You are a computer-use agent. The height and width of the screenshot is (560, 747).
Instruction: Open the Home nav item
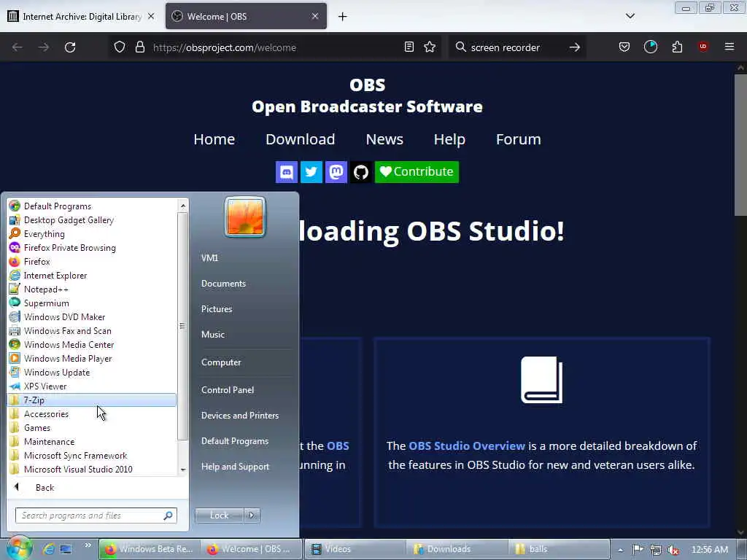[214, 139]
